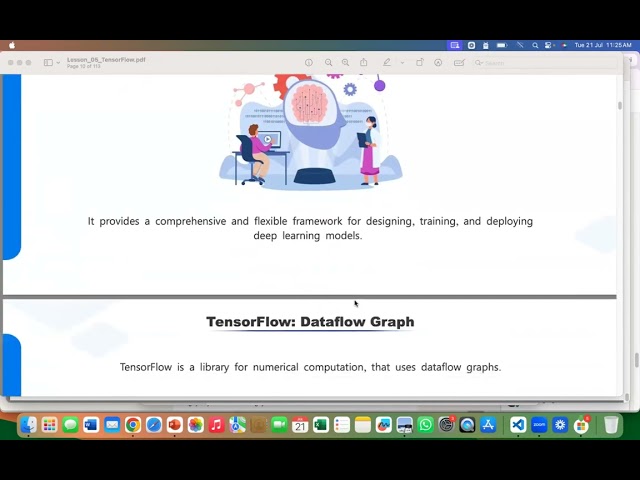Open Safari from the Dock
This screenshot has height=480, width=640.
click(x=154, y=425)
